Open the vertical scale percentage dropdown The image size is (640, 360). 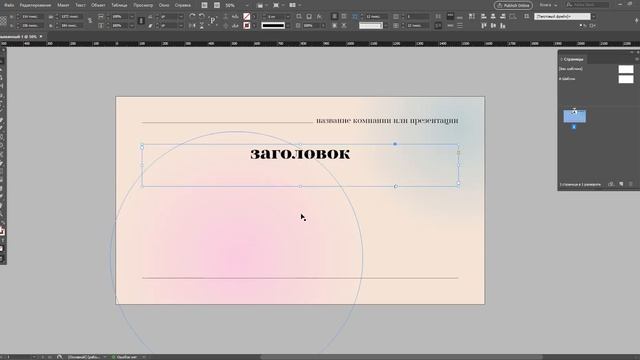[x=132, y=26]
